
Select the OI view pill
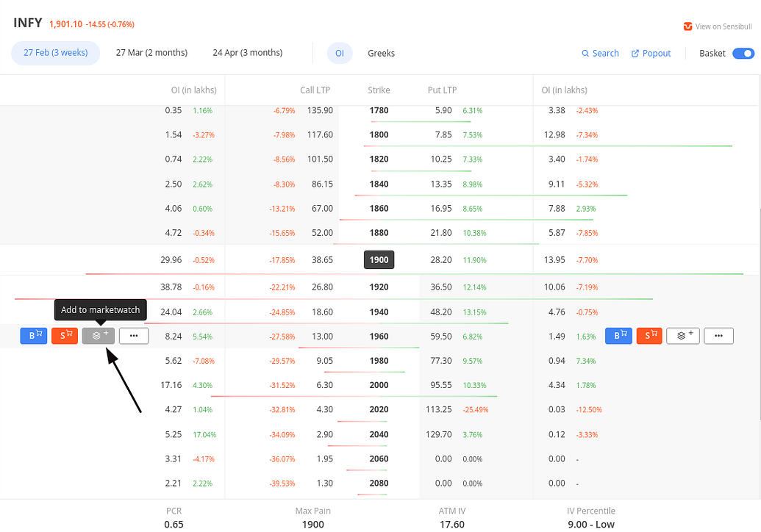(339, 53)
